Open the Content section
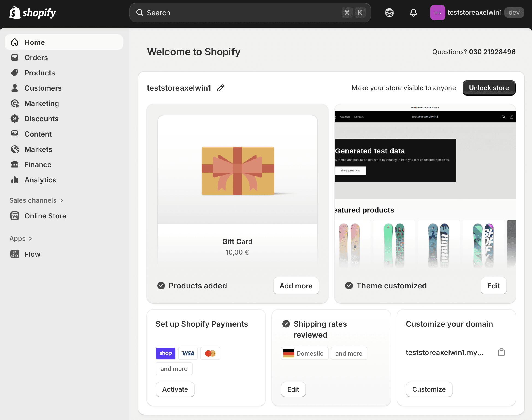 click(64, 134)
